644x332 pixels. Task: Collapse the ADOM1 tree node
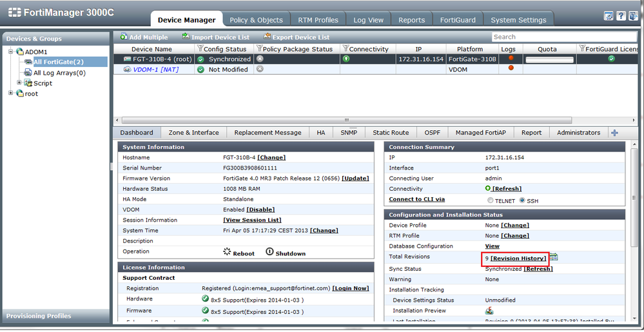click(11, 52)
